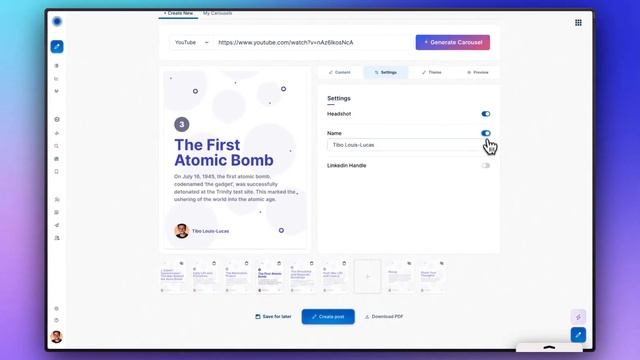Viewport: 640px width, 360px height.
Task: Select the 'Recap' slide thumbnail
Action: pyautogui.click(x=400, y=276)
